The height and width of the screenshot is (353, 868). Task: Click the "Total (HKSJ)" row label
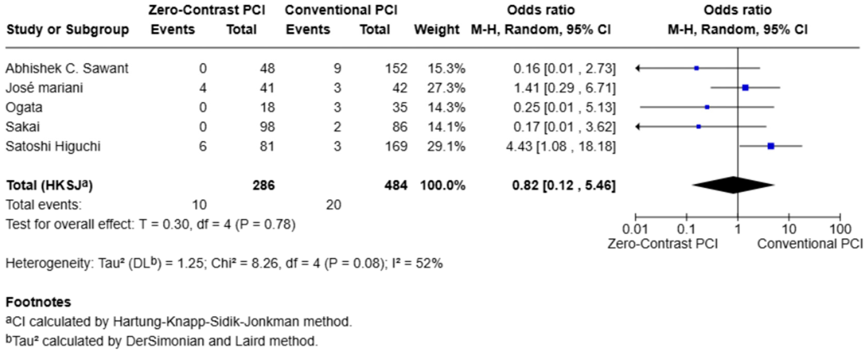pyautogui.click(x=49, y=185)
